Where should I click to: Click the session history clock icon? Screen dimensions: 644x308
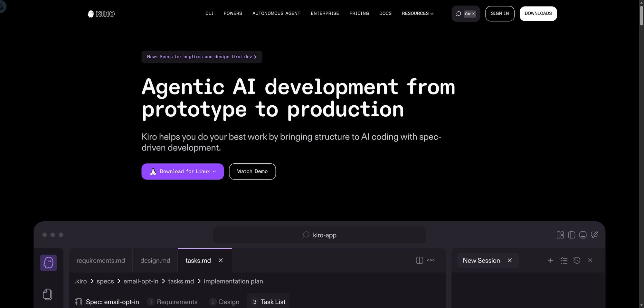pyautogui.click(x=577, y=260)
